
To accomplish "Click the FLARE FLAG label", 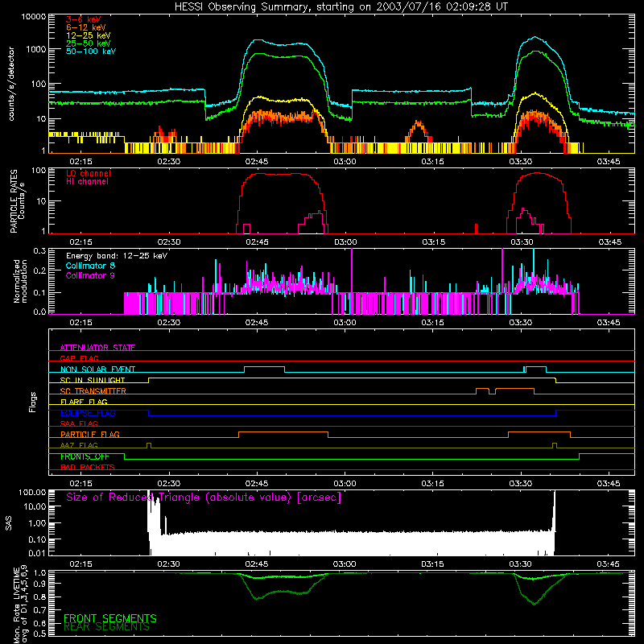I will click(84, 402).
